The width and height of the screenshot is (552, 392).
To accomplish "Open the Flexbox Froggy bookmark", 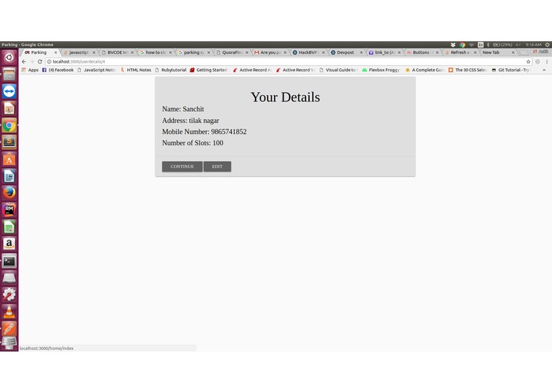I will (380, 70).
